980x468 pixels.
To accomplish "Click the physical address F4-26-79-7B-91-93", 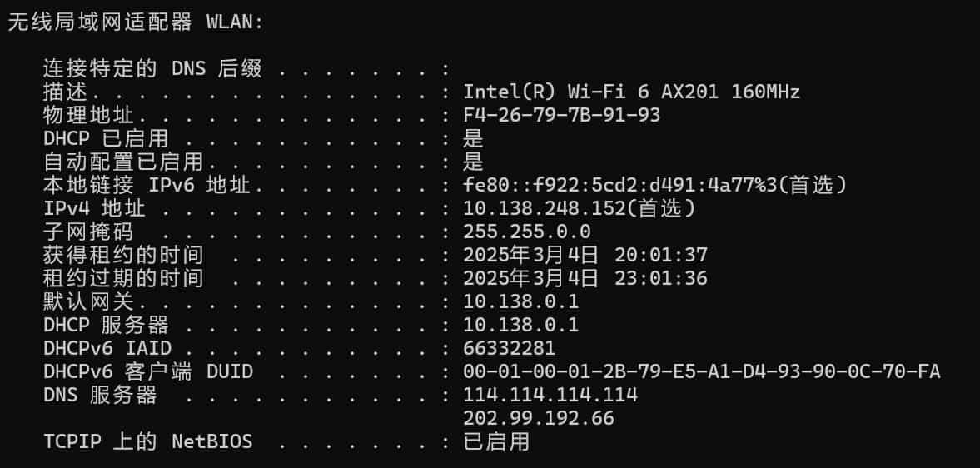I will pyautogui.click(x=562, y=115).
